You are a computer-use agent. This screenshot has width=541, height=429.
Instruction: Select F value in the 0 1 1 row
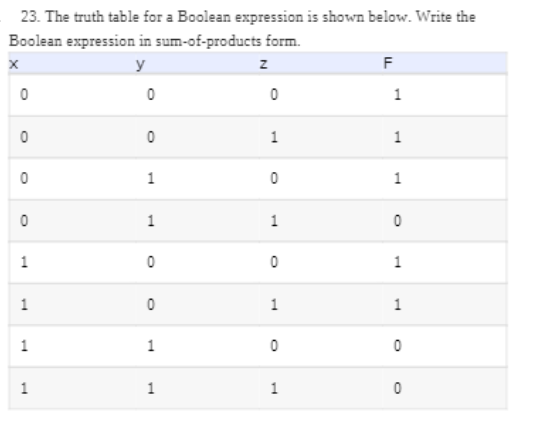coord(397,221)
